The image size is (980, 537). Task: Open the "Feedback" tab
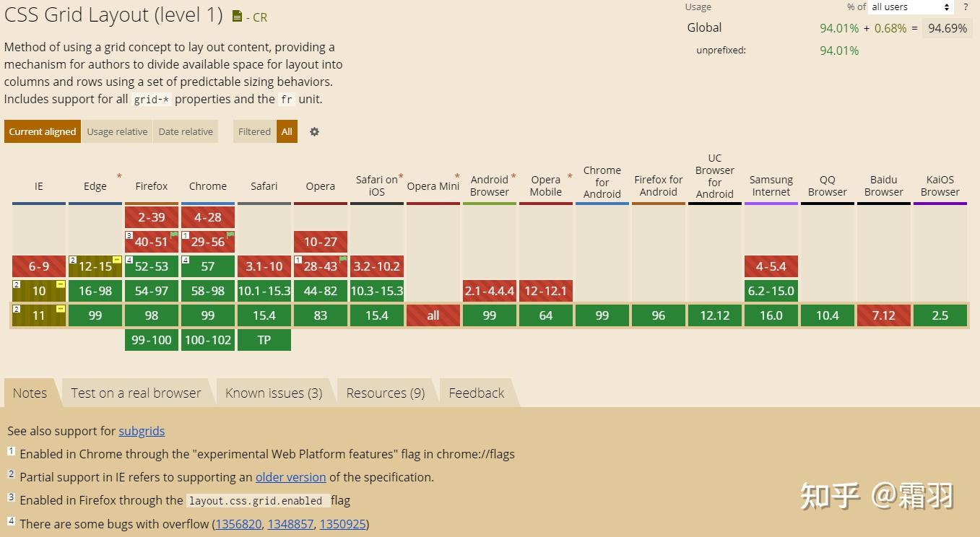(x=476, y=393)
